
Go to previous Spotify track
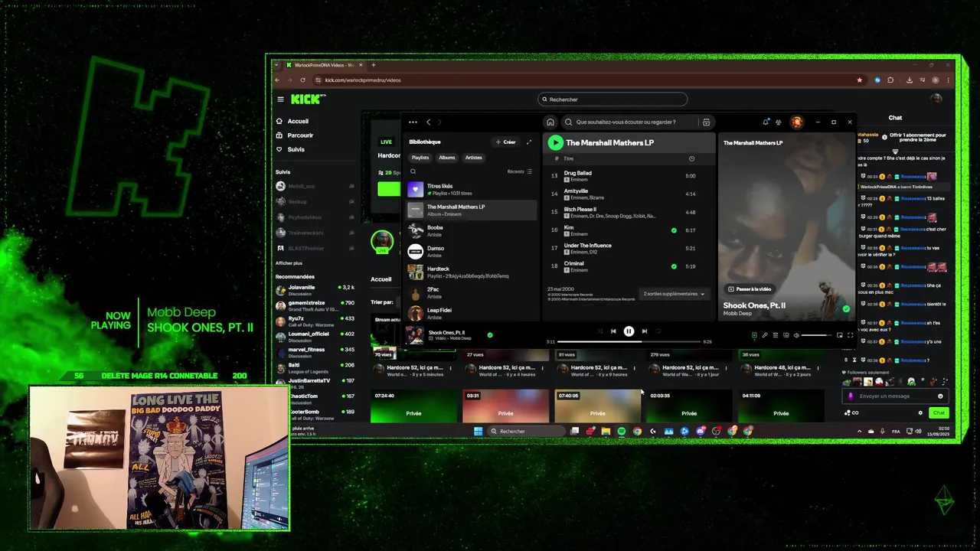coord(613,331)
